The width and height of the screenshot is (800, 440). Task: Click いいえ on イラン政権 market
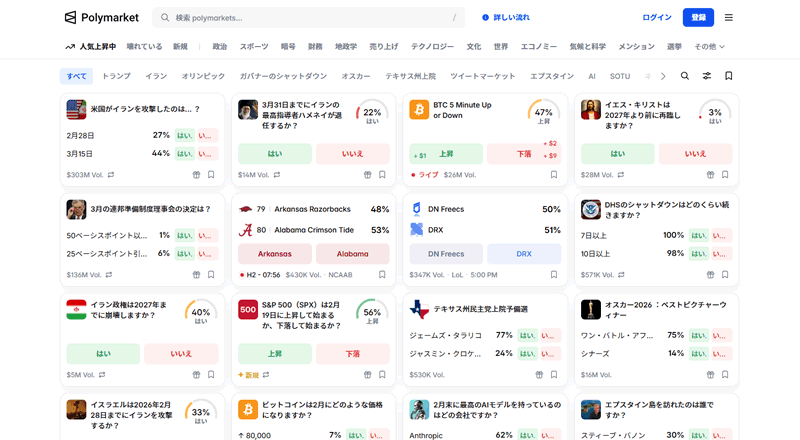(181, 354)
